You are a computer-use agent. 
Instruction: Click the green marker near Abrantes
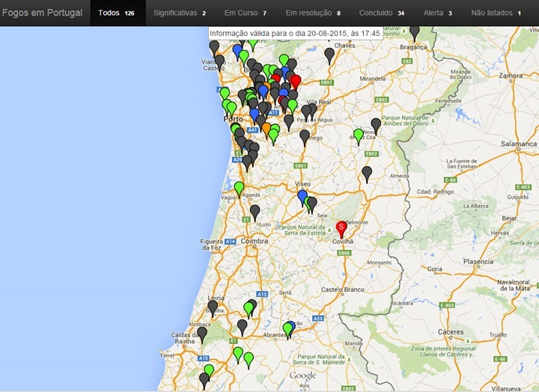pos(287,331)
